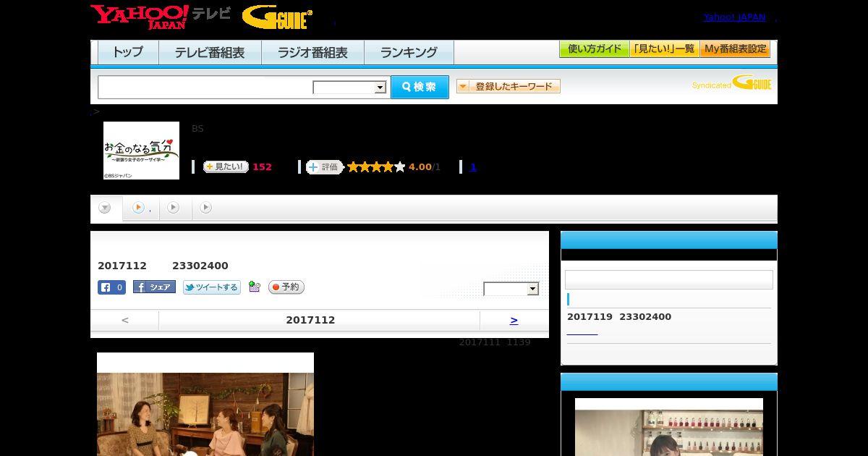Click the Facebook like count button
This screenshot has height=456, width=868.
(111, 287)
